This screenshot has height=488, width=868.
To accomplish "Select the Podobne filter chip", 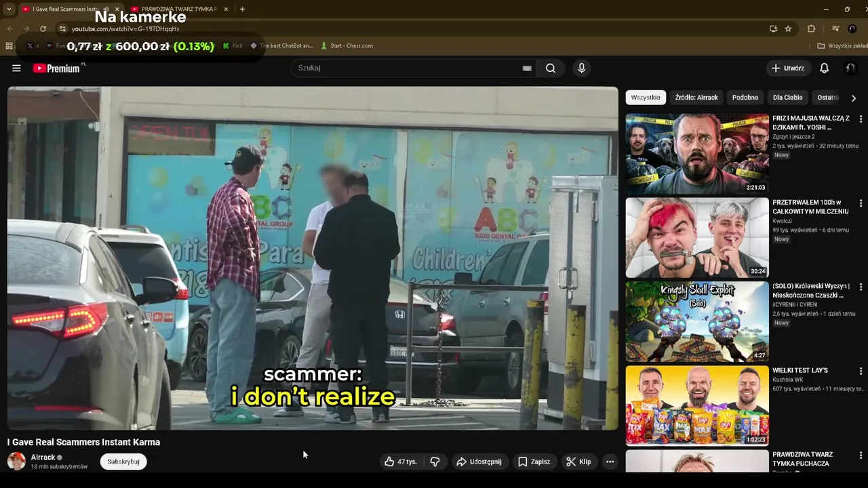I will [745, 98].
